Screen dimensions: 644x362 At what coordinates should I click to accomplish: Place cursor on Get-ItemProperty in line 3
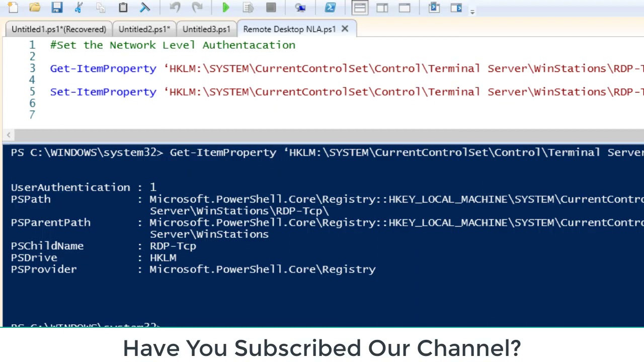[x=103, y=68]
